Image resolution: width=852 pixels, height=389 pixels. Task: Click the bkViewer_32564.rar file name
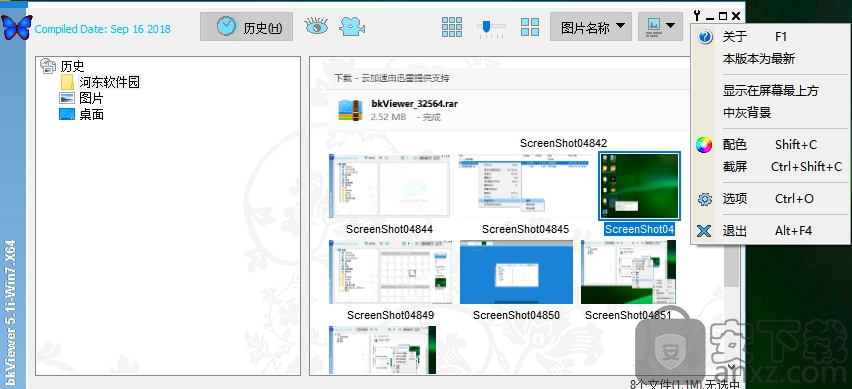click(415, 103)
